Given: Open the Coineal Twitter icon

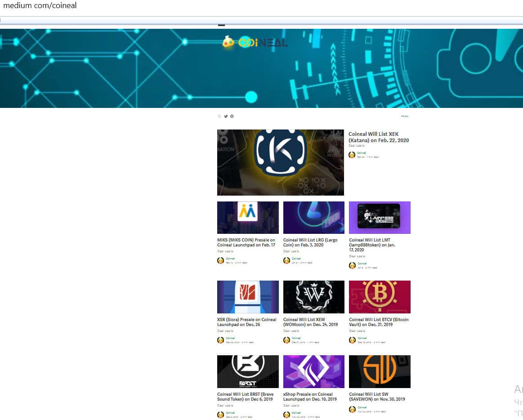Looking at the screenshot, I should tap(226, 116).
